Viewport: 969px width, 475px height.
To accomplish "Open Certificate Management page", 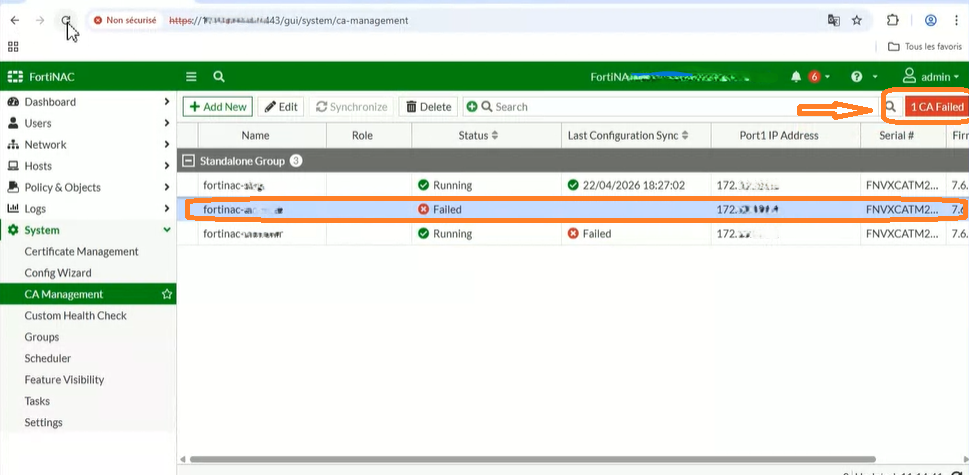I will pos(82,251).
